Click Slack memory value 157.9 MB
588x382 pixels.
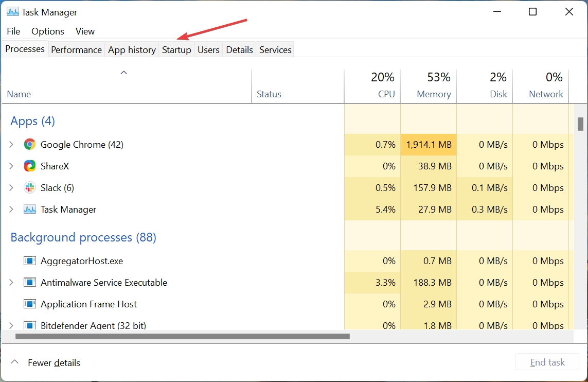pyautogui.click(x=432, y=187)
